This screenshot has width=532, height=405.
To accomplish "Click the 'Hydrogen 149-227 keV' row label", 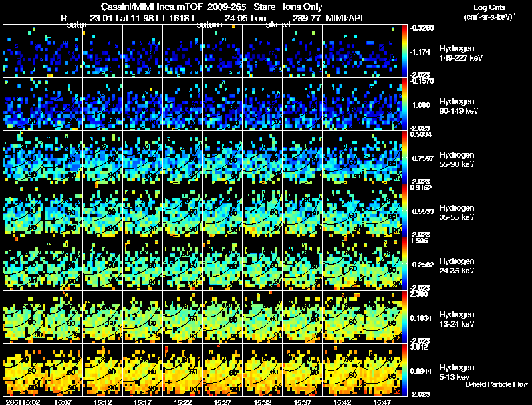I will click(460, 53).
